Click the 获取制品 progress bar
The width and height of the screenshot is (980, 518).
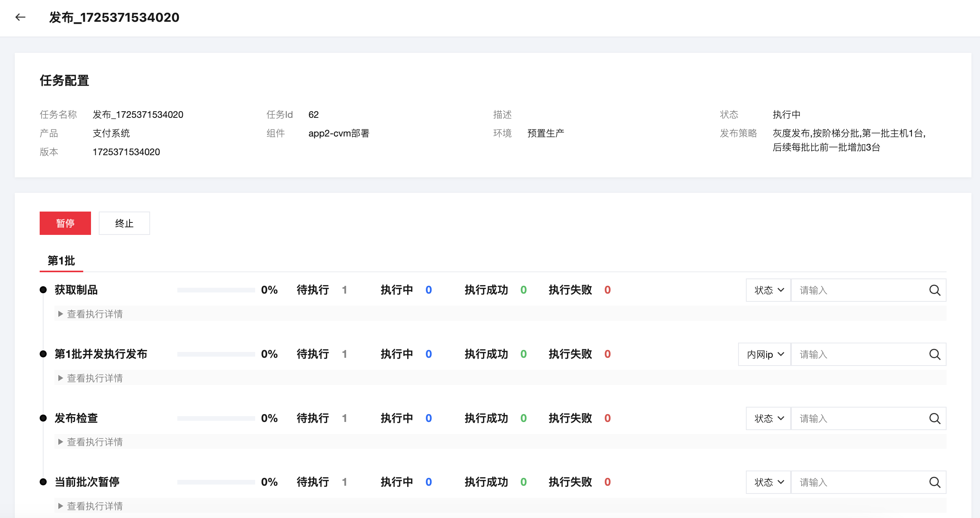click(x=216, y=290)
